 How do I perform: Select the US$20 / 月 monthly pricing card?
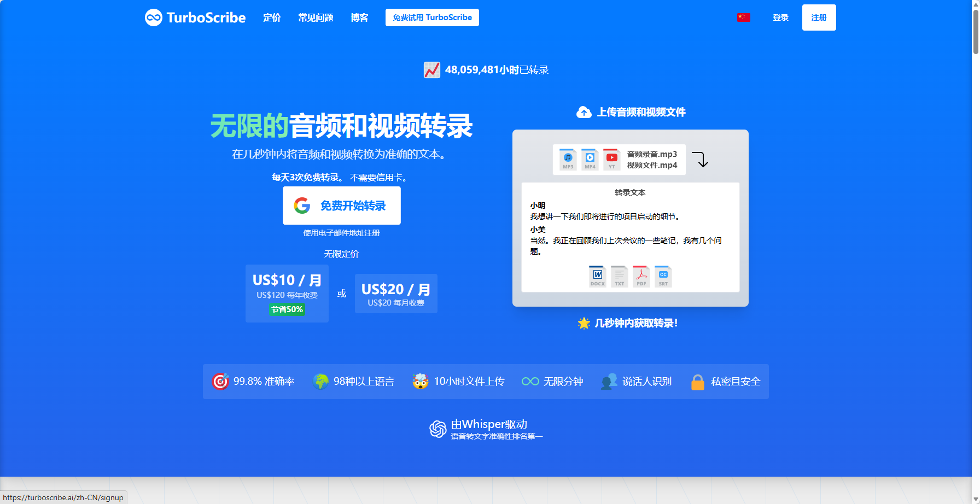click(396, 294)
